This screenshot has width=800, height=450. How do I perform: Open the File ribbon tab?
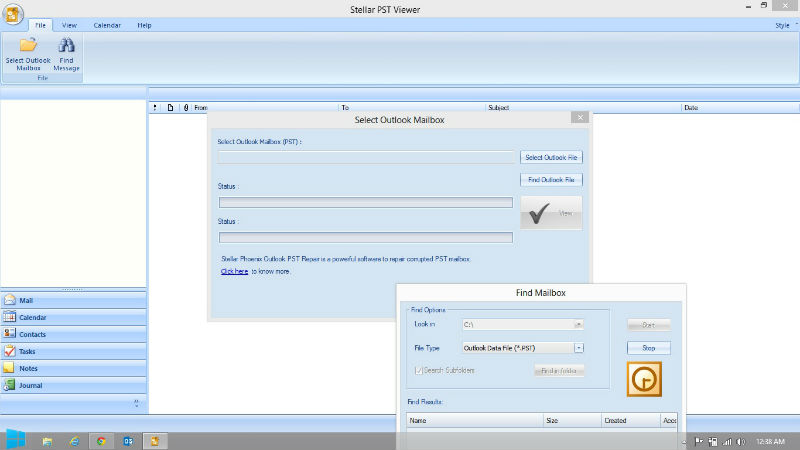pos(40,25)
